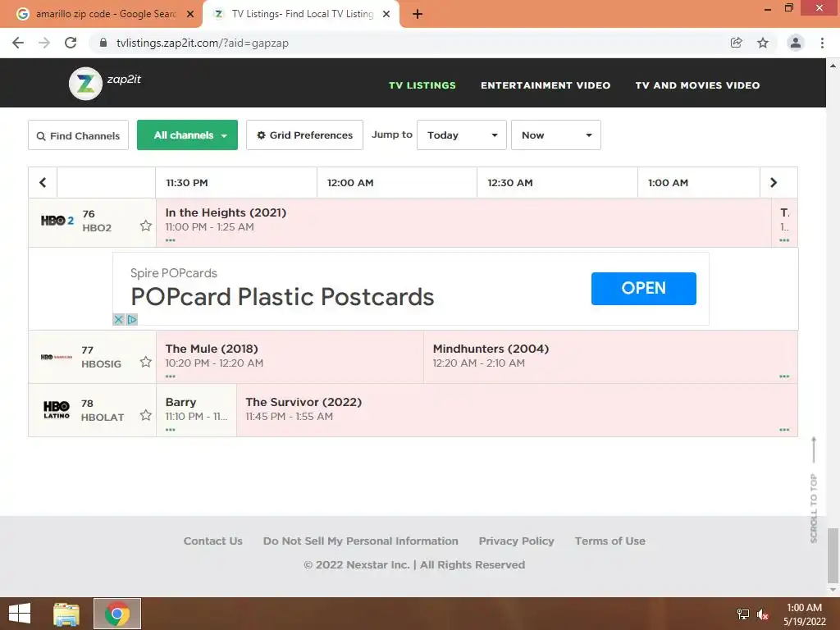Click SCROLL TO TOP arrow
This screenshot has width=840, height=630.
[x=814, y=450]
